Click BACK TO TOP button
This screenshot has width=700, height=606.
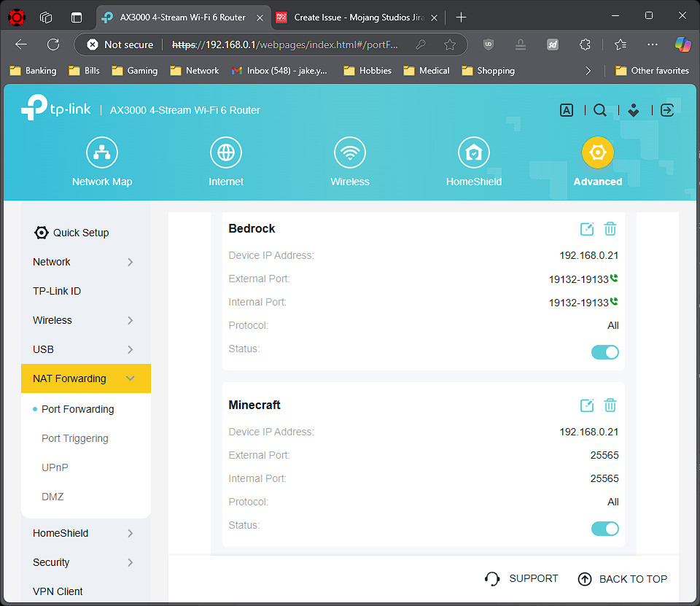pyautogui.click(x=623, y=579)
